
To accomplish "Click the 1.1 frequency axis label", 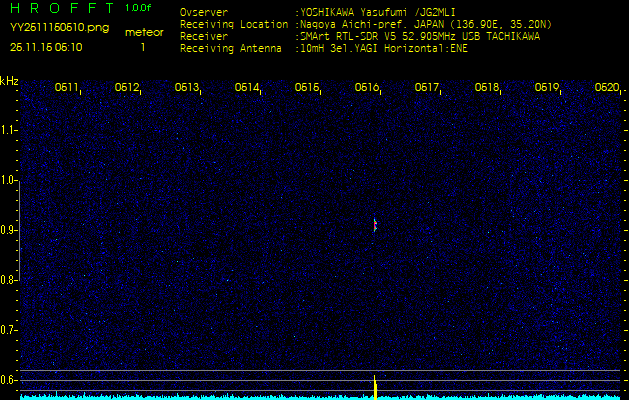I will tap(9, 130).
